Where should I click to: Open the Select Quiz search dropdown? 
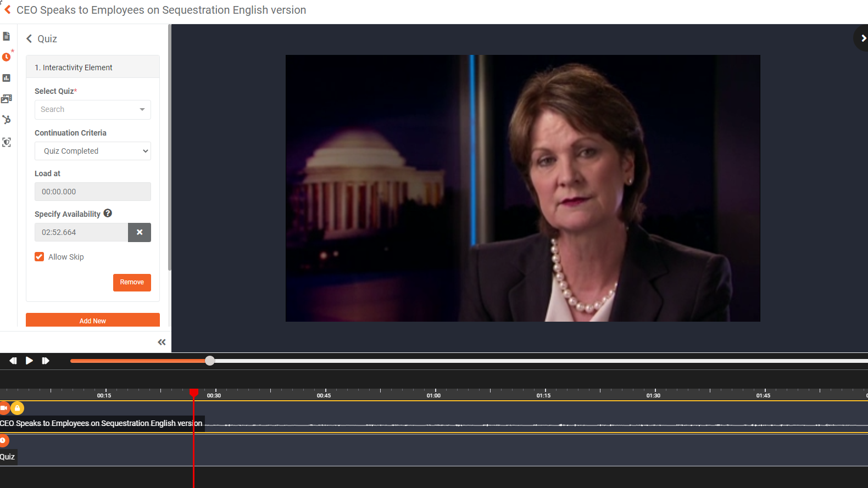pyautogui.click(x=92, y=109)
